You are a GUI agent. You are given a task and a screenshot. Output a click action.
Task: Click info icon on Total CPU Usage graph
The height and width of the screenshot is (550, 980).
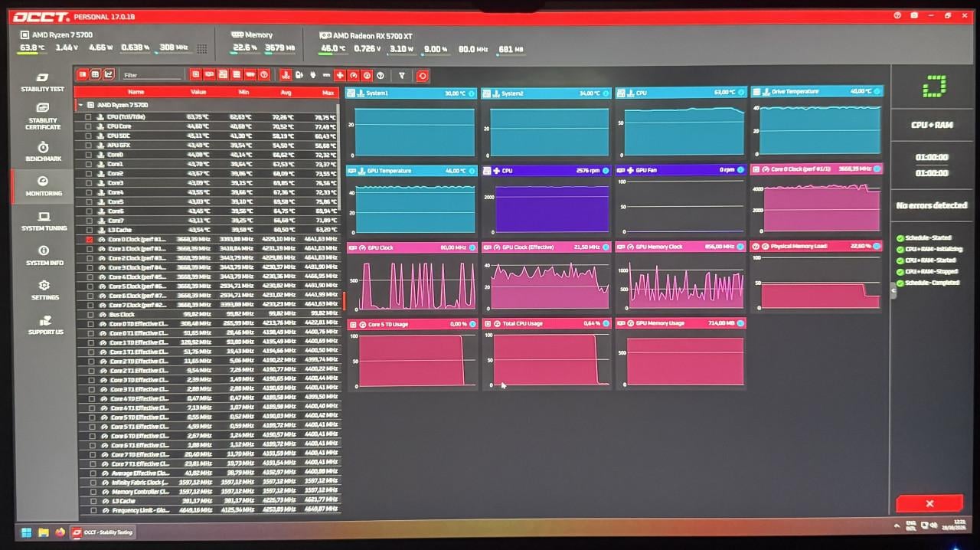click(606, 323)
